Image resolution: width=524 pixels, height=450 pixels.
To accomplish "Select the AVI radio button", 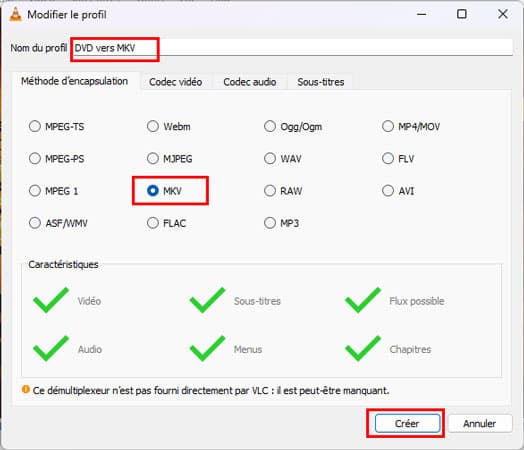I will tap(388, 191).
